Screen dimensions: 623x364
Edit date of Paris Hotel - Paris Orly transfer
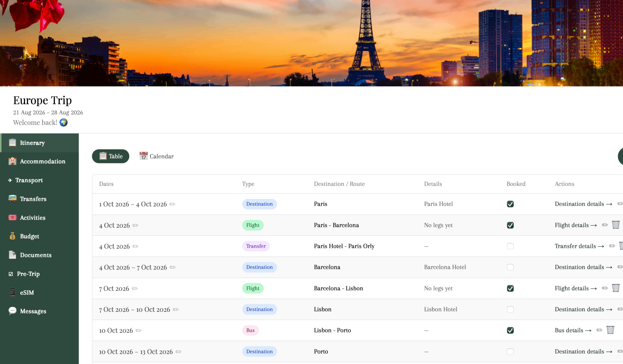point(135,246)
